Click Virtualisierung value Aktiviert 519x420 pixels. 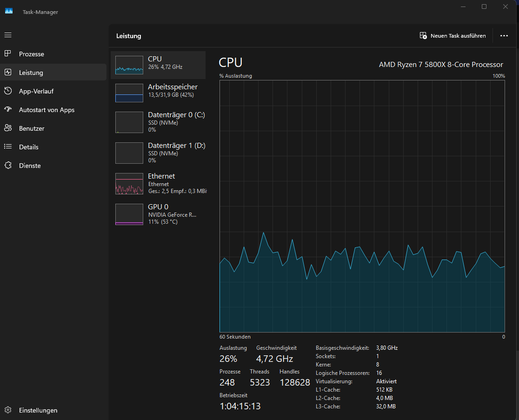386,381
